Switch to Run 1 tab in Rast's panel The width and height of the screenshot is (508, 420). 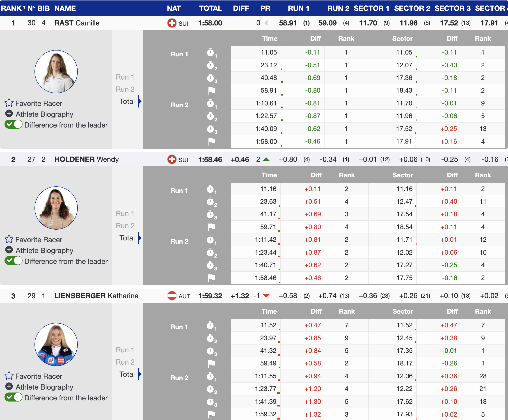click(125, 77)
